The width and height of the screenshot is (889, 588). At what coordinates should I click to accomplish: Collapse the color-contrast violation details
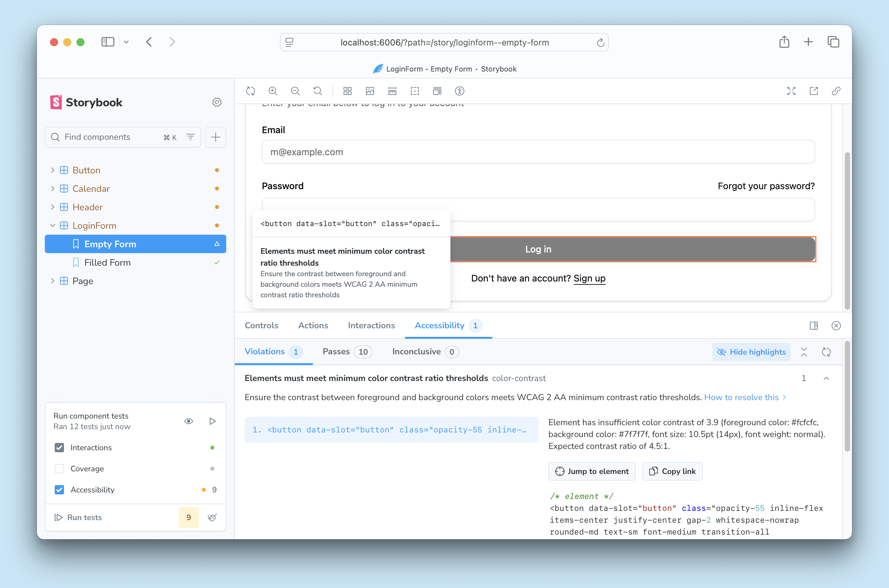827,378
